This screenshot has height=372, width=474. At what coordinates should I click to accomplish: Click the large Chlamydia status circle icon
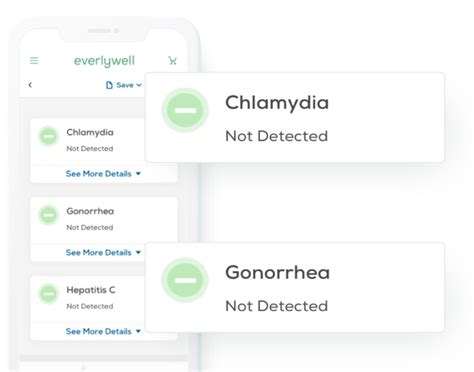(185, 110)
